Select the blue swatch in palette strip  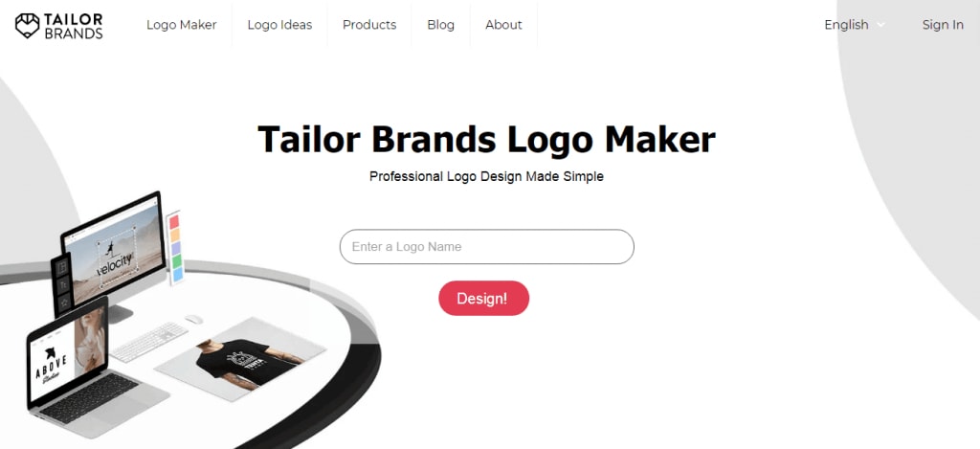[177, 274]
